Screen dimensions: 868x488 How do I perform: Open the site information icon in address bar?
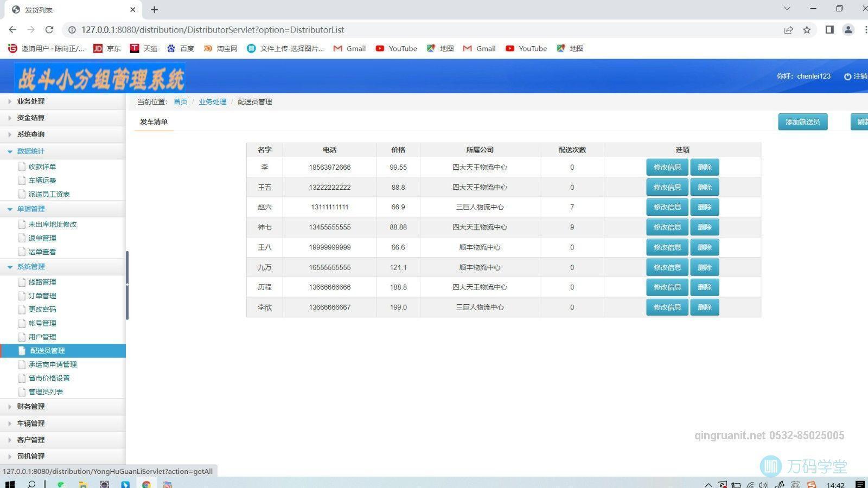pyautogui.click(x=72, y=30)
